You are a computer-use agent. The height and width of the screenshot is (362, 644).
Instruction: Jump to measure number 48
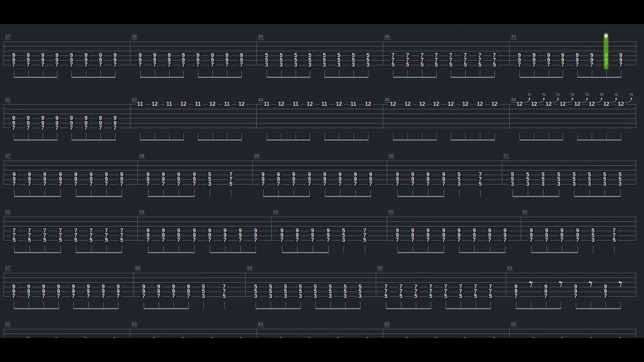click(141, 156)
